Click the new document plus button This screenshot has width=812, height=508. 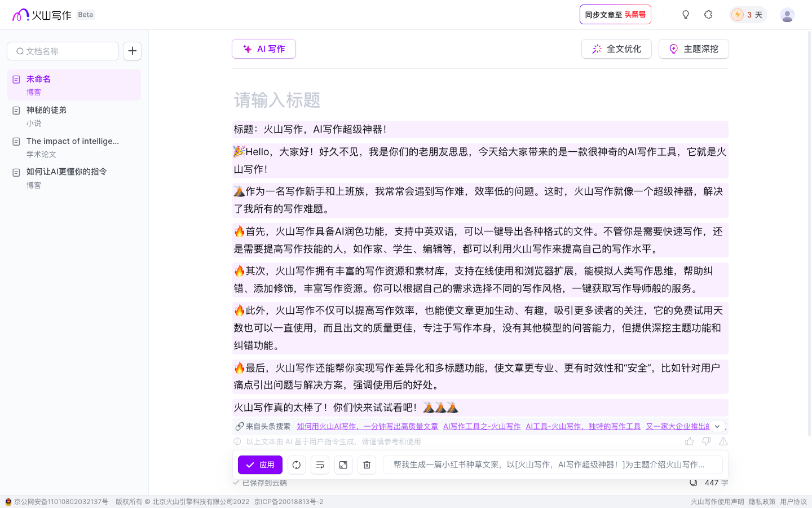(x=132, y=51)
